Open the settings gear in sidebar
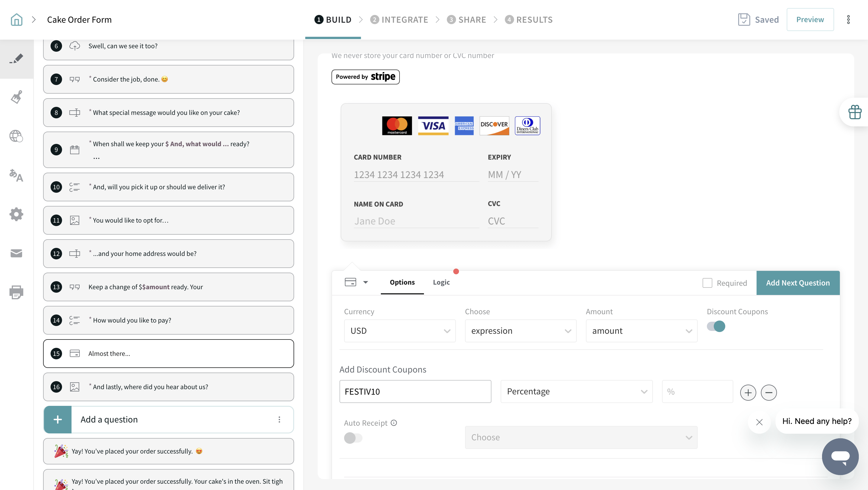 (16, 214)
